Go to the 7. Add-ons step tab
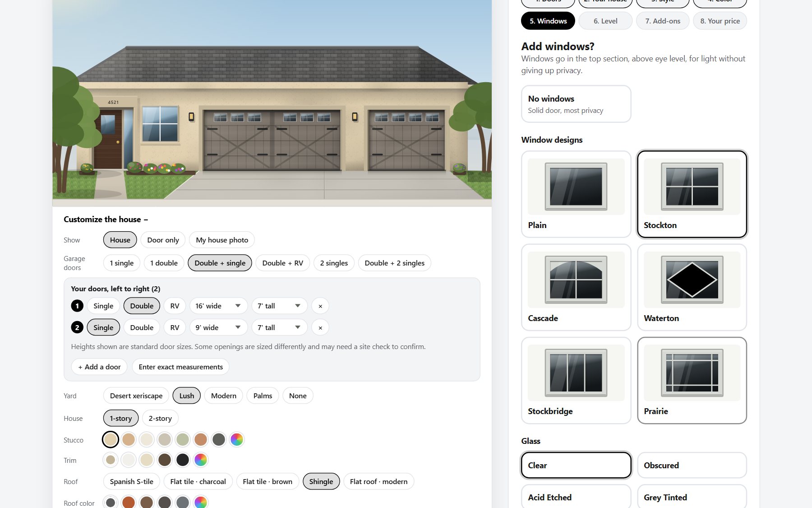 click(663, 21)
